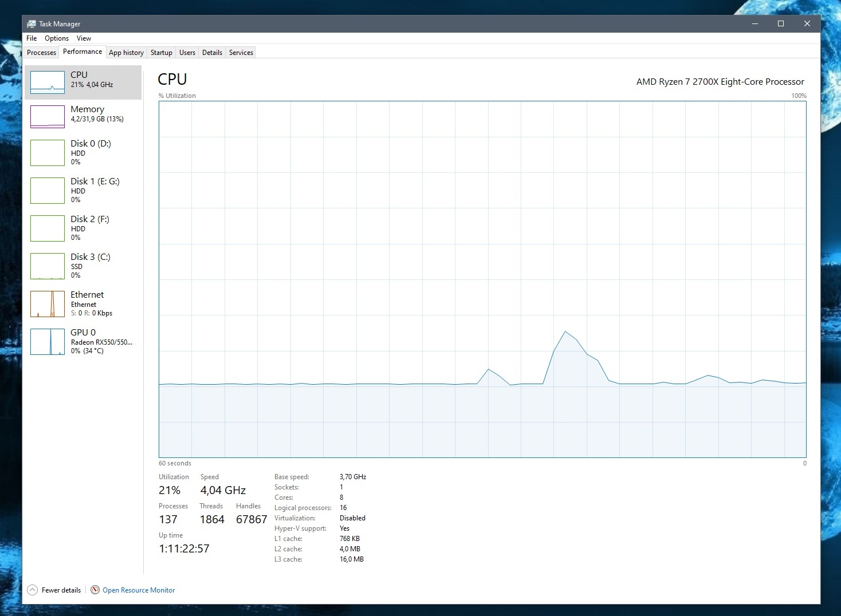This screenshot has height=616, width=841.
Task: Click the L1 cache 768 KB value
Action: (349, 539)
